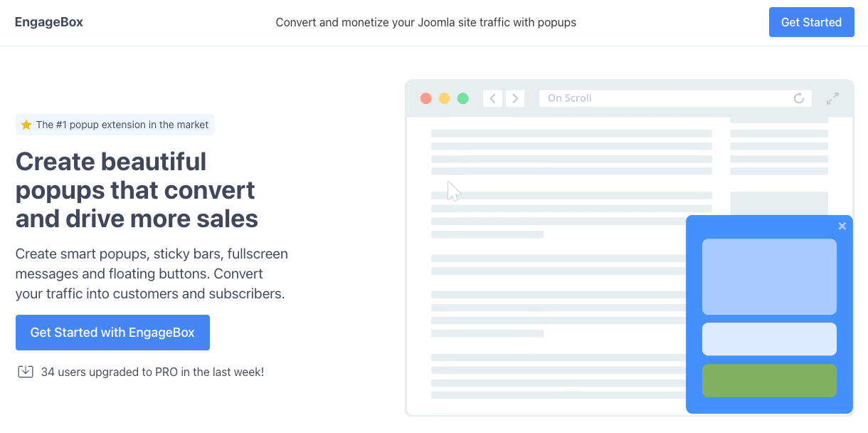Click the red traffic light dot

(x=426, y=98)
